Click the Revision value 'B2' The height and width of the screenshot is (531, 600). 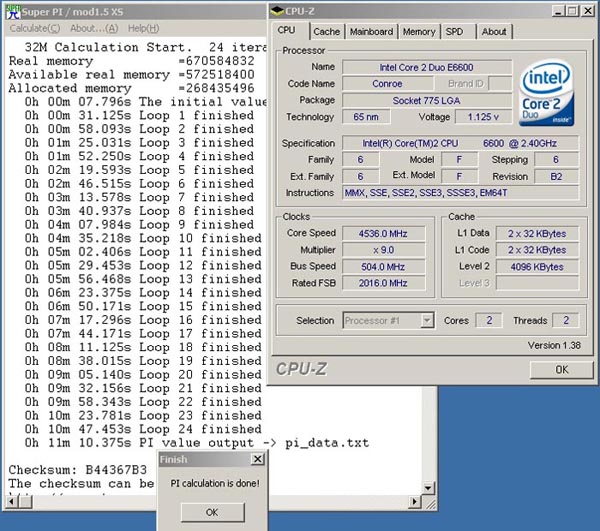coord(556,176)
